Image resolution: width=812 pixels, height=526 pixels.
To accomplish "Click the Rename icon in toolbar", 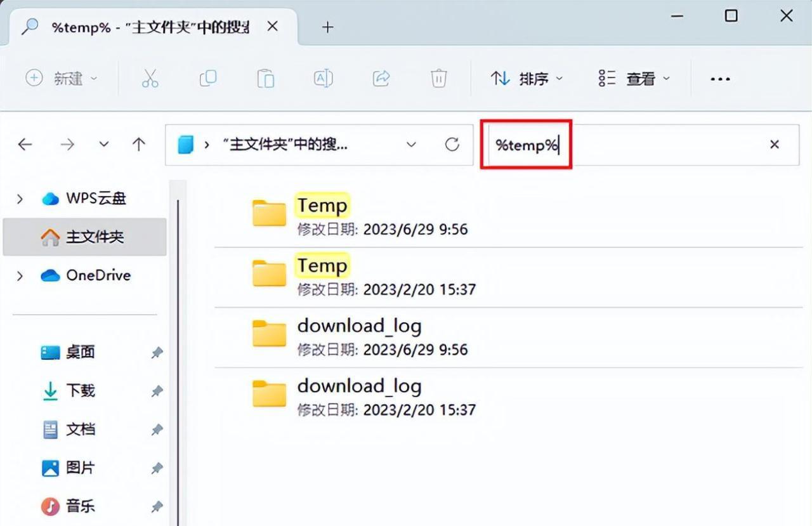I will click(x=323, y=79).
